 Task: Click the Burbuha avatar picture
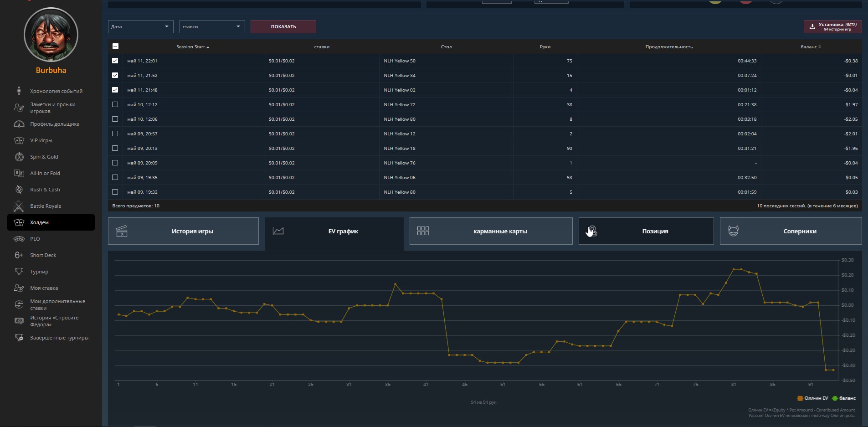[51, 35]
